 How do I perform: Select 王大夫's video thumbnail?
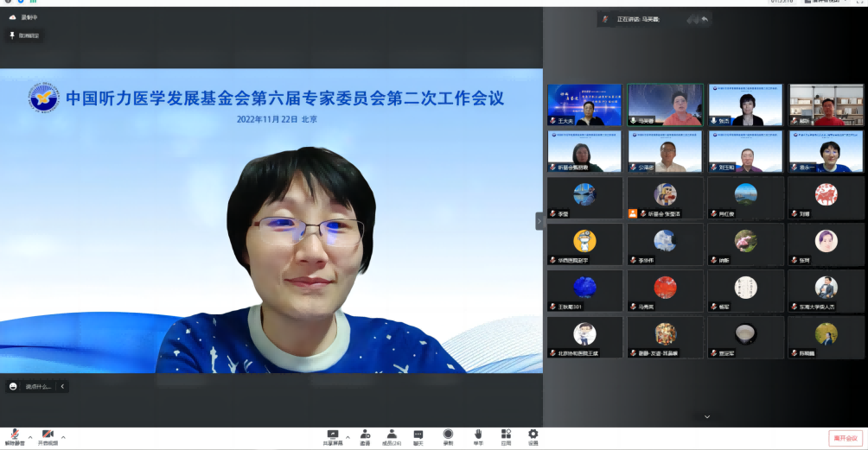pos(584,105)
